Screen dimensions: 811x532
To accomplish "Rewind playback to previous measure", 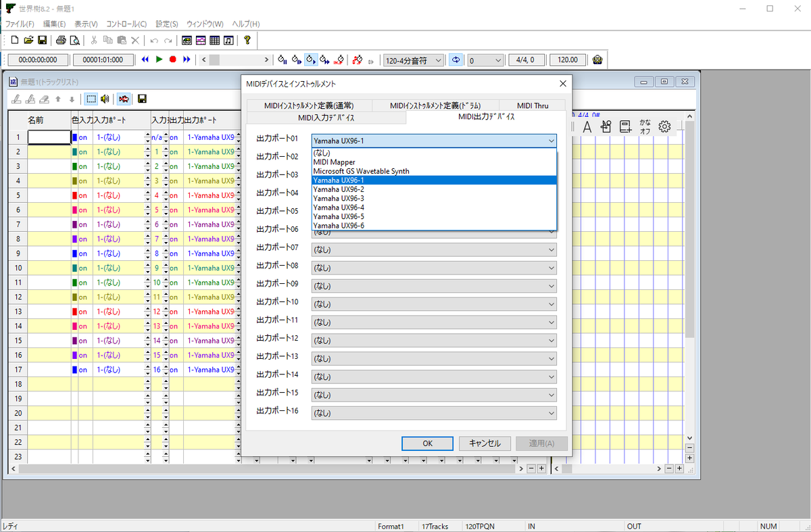I will coord(145,59).
